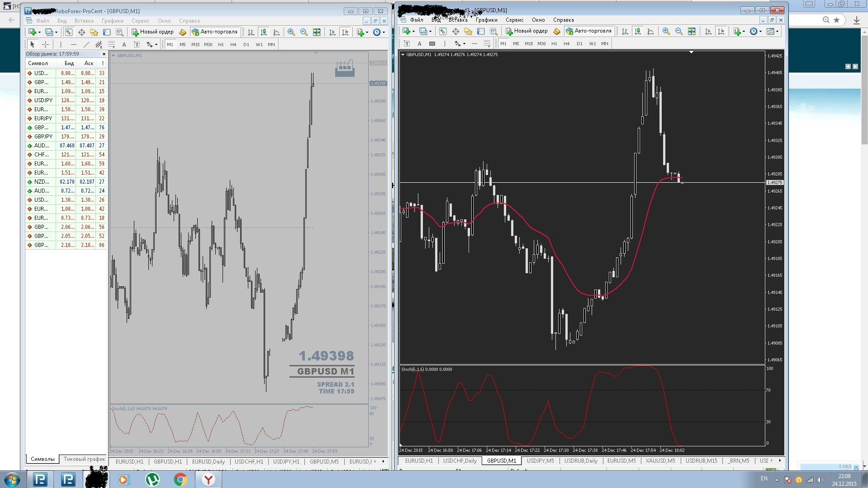Screen dimensions: 868x488
Task: Zoom in chart in right terminal
Action: point(666,31)
